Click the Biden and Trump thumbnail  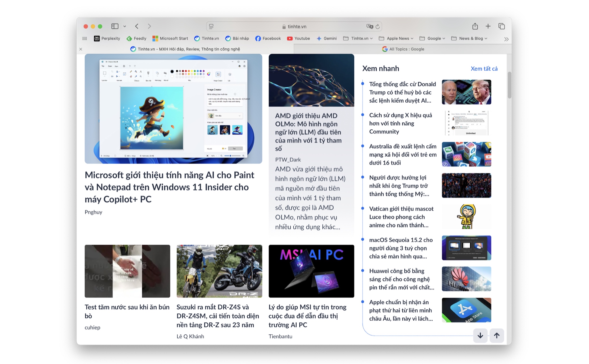tap(466, 92)
